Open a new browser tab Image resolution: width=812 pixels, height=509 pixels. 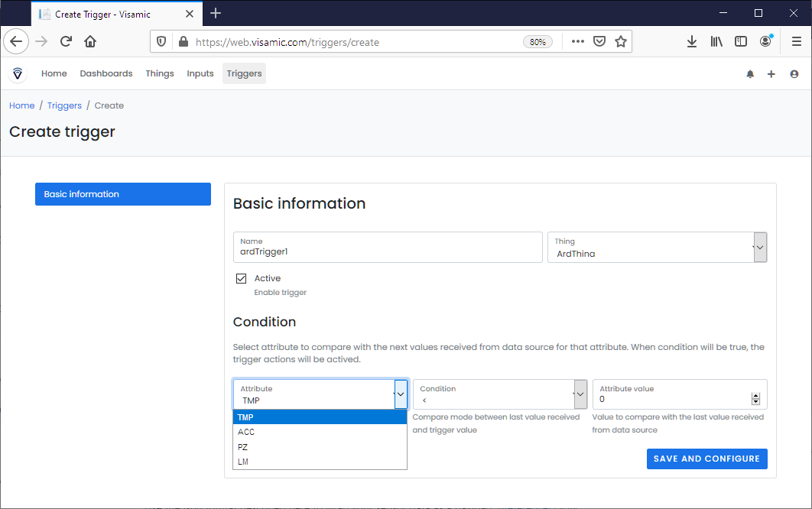pos(216,14)
